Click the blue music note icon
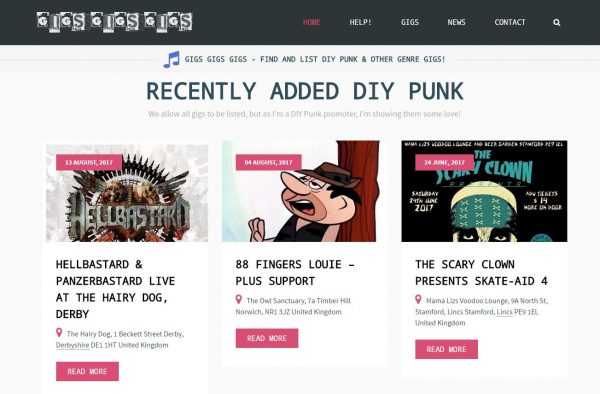The image size is (600, 394). pos(171,60)
